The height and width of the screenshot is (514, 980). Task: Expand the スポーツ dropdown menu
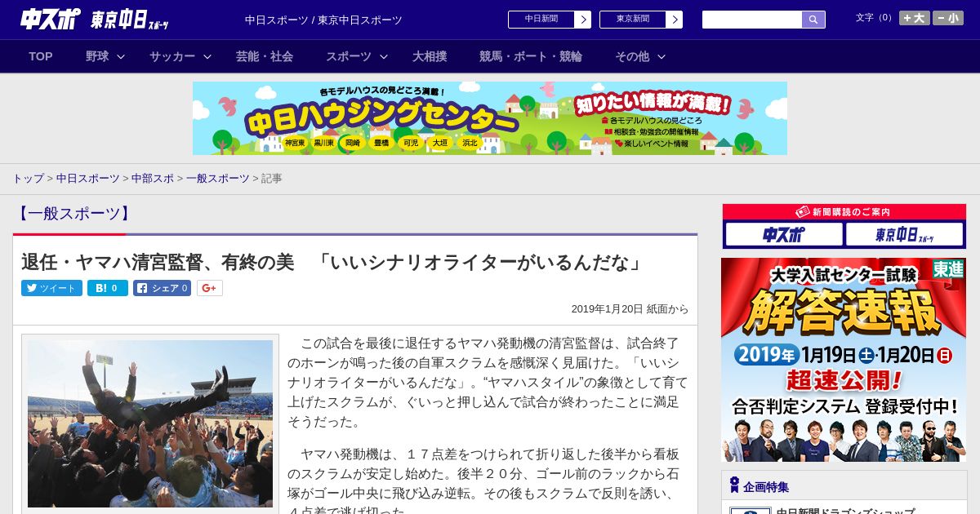357,56
